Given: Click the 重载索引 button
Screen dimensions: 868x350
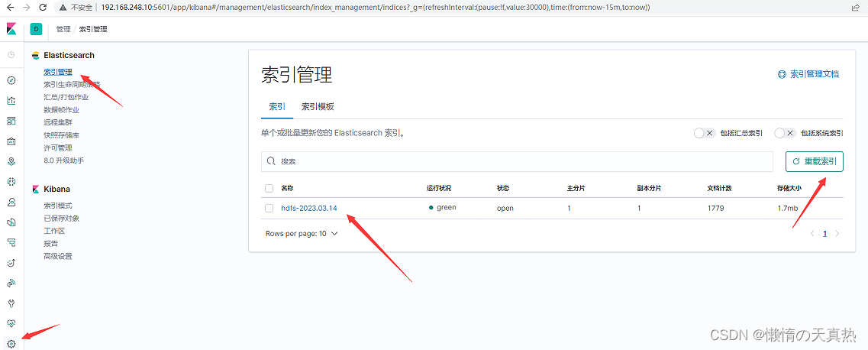Looking at the screenshot, I should pyautogui.click(x=815, y=162).
